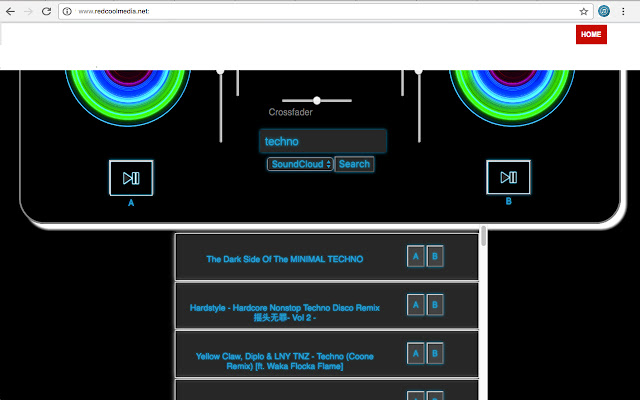Viewport: 640px width, 400px height.
Task: Click the Search button
Action: pyautogui.click(x=354, y=164)
